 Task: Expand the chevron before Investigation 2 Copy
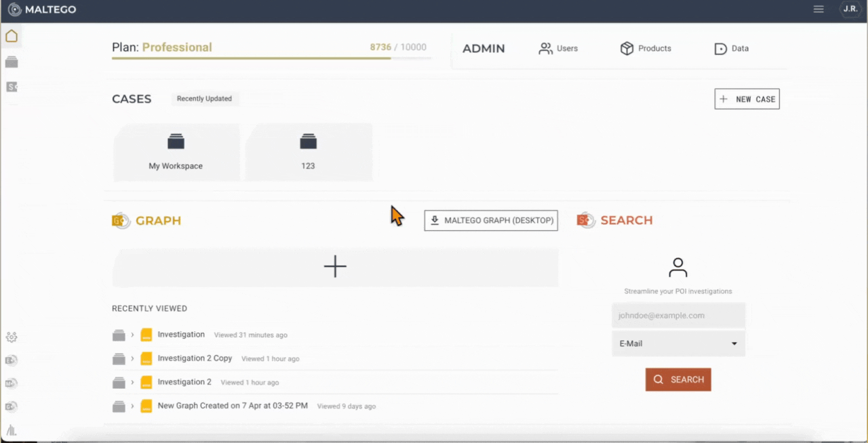tap(132, 359)
